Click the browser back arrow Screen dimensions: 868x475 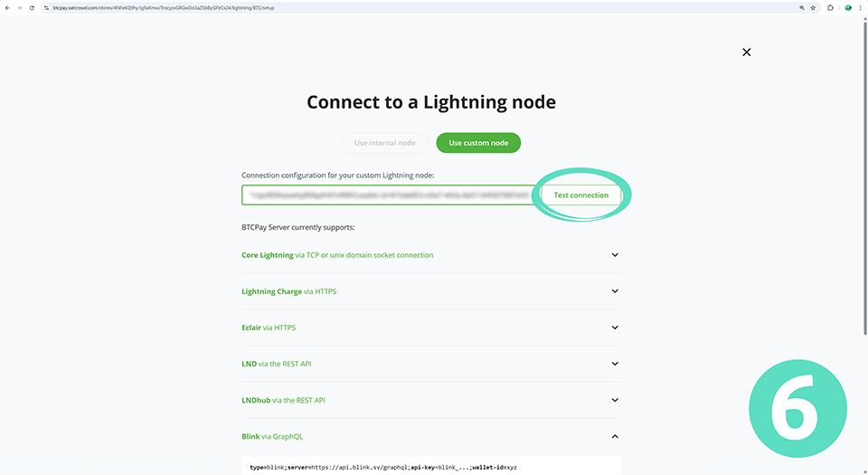6,7
